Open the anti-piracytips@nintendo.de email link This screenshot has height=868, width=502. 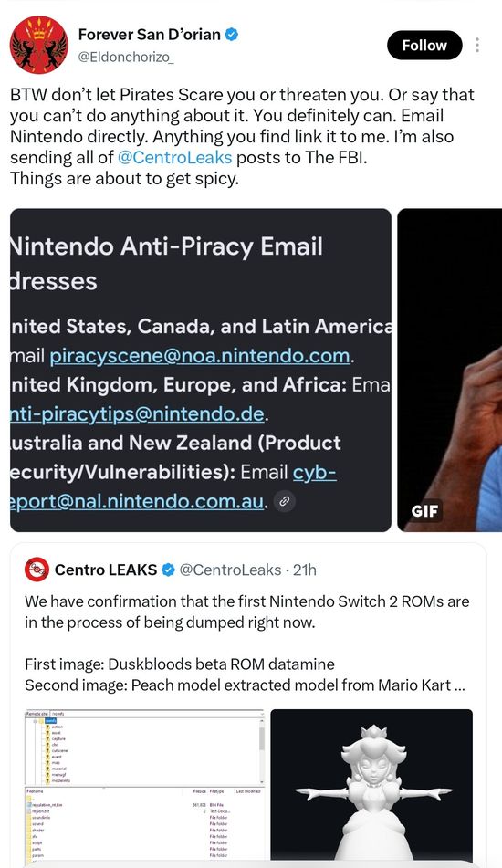click(x=137, y=413)
